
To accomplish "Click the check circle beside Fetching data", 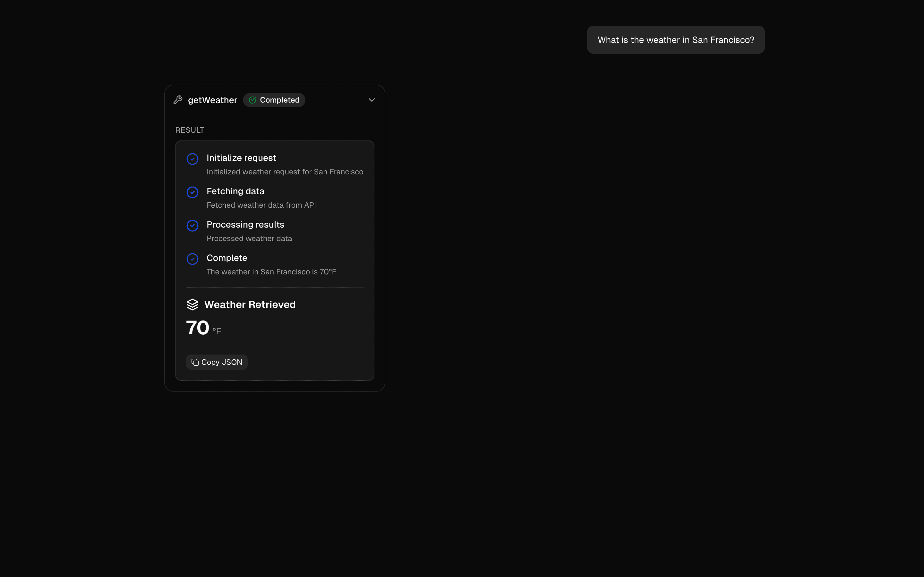I will (193, 192).
